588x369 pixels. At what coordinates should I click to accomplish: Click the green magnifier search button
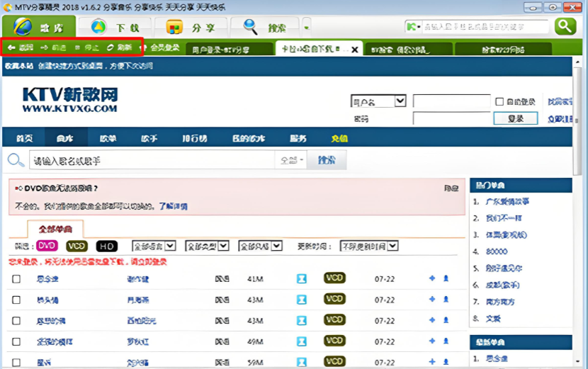[565, 26]
